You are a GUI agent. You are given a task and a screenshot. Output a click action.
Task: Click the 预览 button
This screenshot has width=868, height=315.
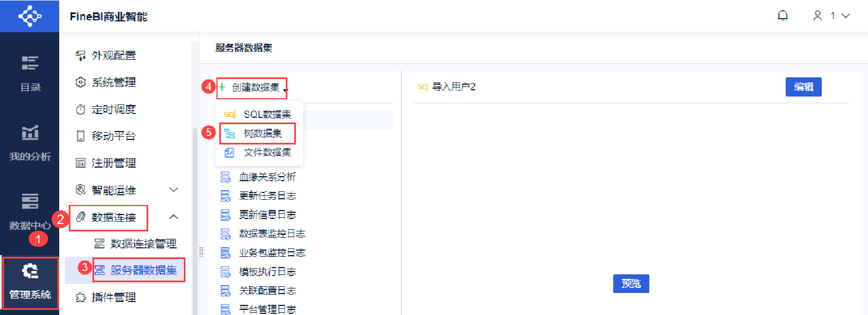[631, 283]
